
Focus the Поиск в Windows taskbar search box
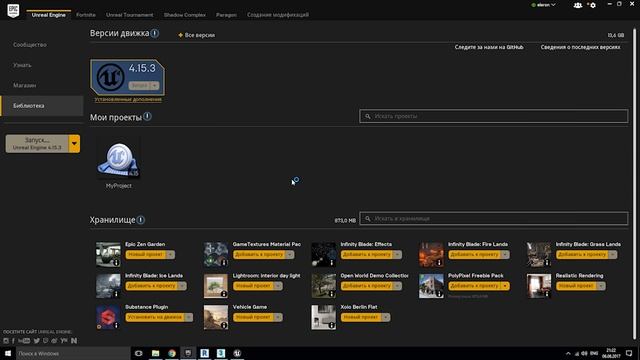click(x=73, y=353)
